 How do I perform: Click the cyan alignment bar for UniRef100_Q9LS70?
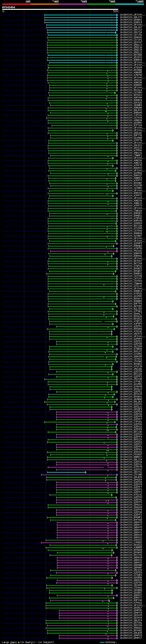[x=81, y=18]
